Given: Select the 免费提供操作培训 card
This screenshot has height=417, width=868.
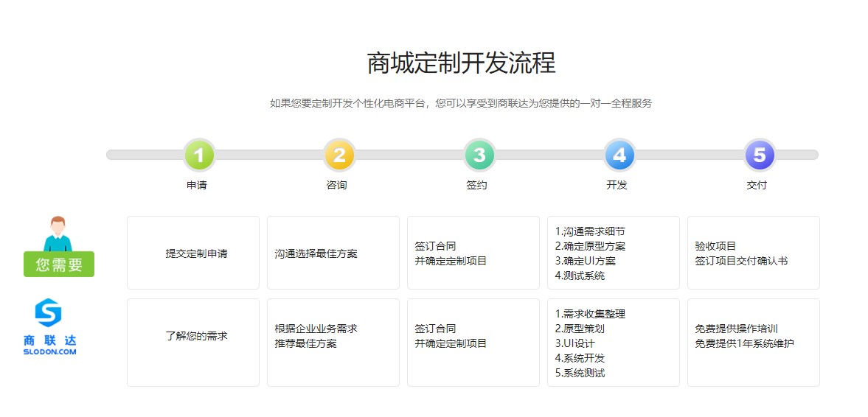Looking at the screenshot, I should (x=754, y=343).
